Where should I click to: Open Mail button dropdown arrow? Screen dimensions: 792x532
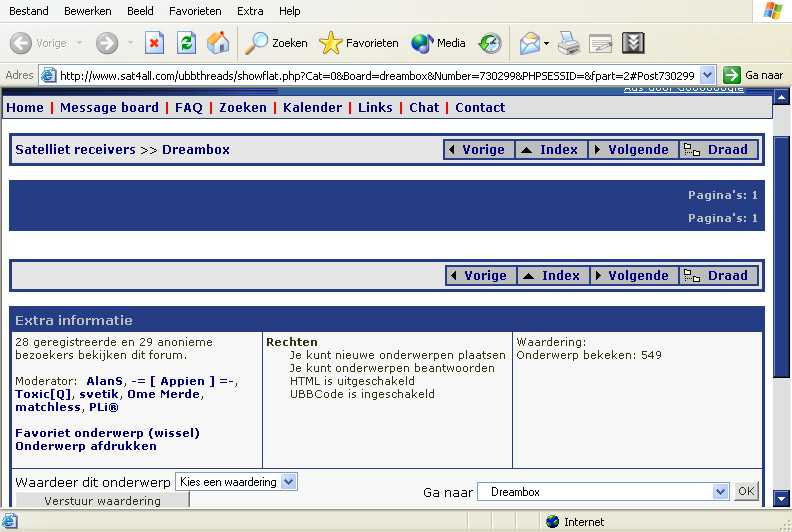pyautogui.click(x=547, y=43)
